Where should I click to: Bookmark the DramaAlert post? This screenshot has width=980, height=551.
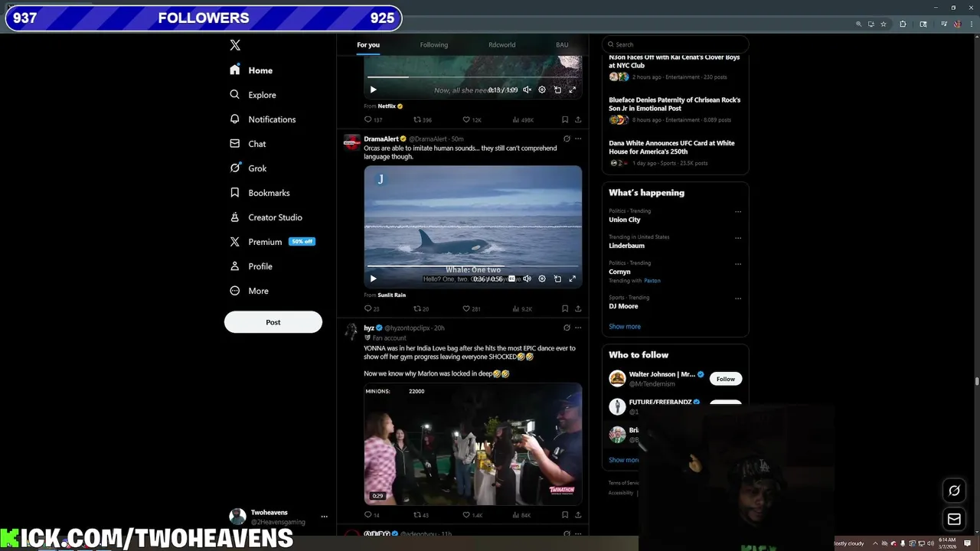565,308
